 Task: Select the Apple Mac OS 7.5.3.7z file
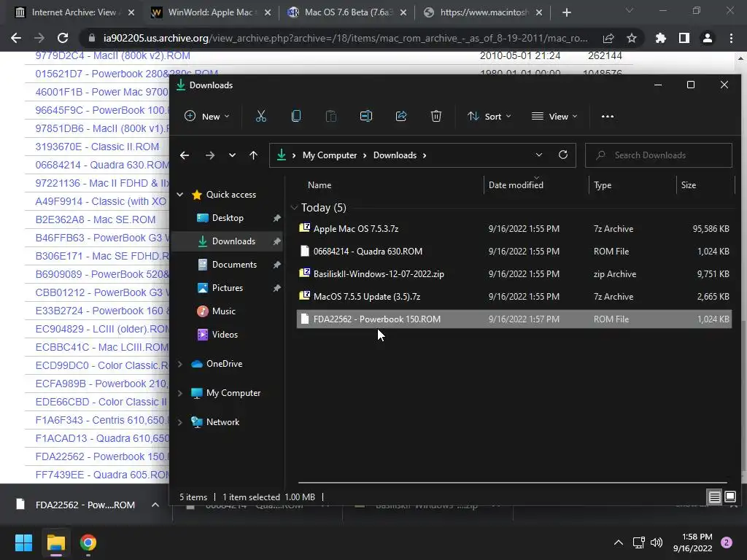514,228
